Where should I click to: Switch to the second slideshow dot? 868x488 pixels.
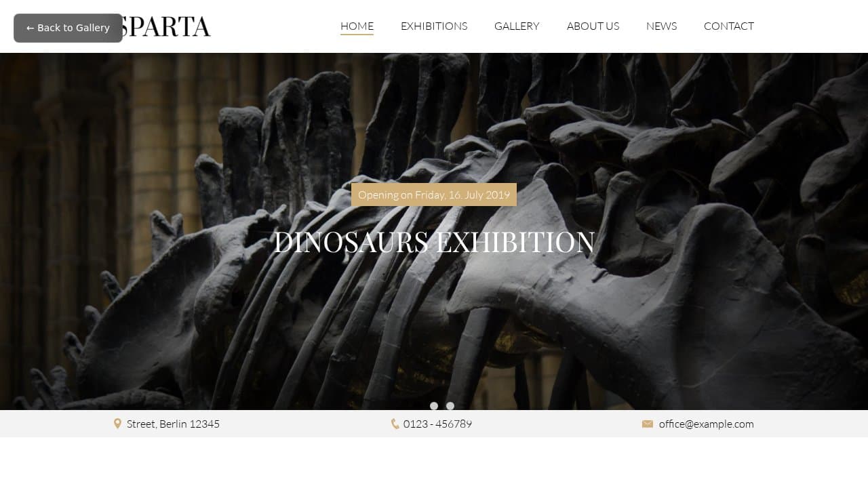tap(450, 406)
